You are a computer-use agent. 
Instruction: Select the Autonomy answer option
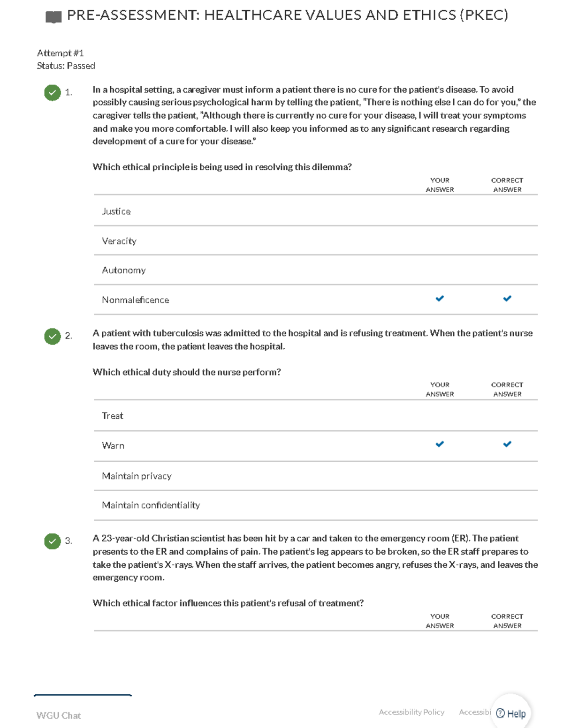coord(124,270)
